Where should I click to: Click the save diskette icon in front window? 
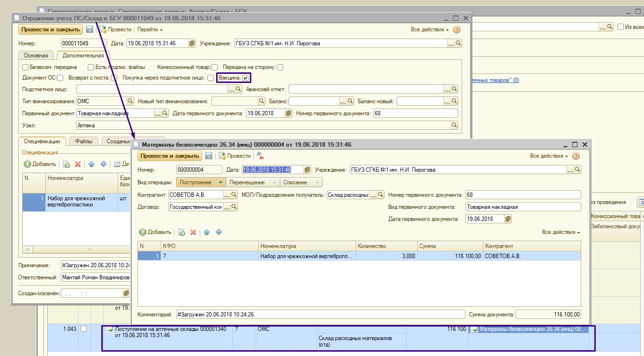click(209, 156)
